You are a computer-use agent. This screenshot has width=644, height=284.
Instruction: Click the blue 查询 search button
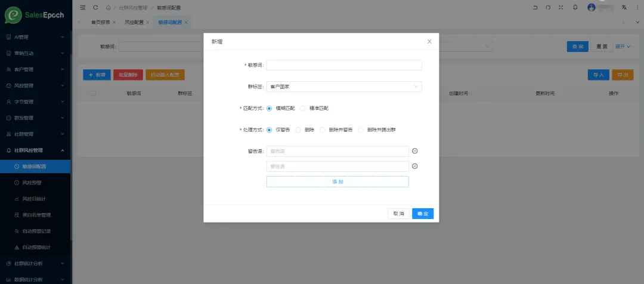click(x=577, y=47)
